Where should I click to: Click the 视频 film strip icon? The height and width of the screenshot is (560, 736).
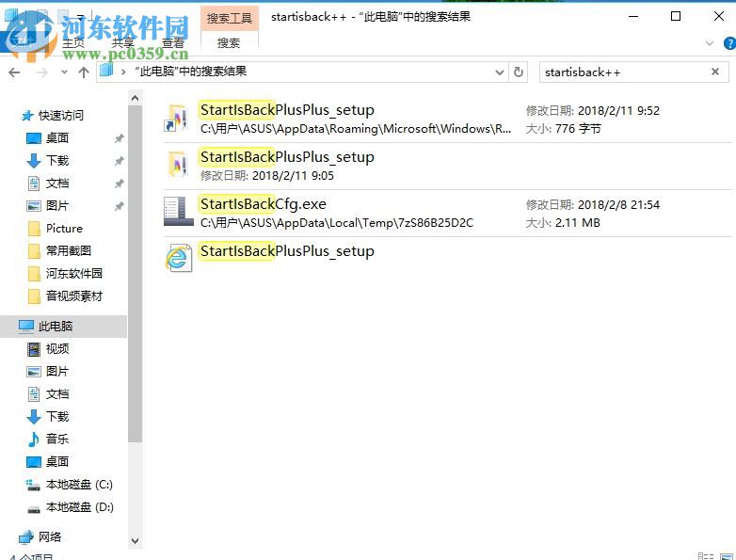34,349
